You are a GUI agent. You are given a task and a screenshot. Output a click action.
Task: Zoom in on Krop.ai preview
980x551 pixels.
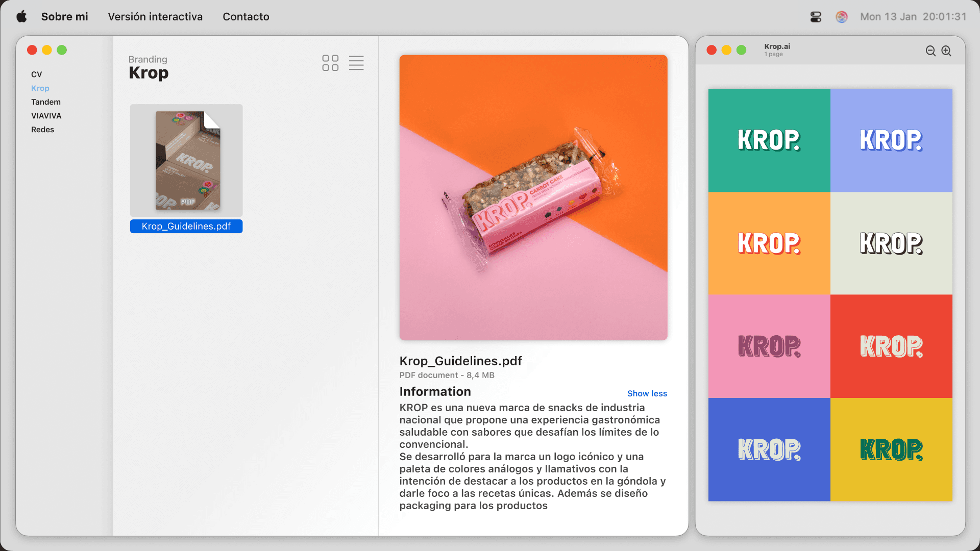tap(946, 51)
